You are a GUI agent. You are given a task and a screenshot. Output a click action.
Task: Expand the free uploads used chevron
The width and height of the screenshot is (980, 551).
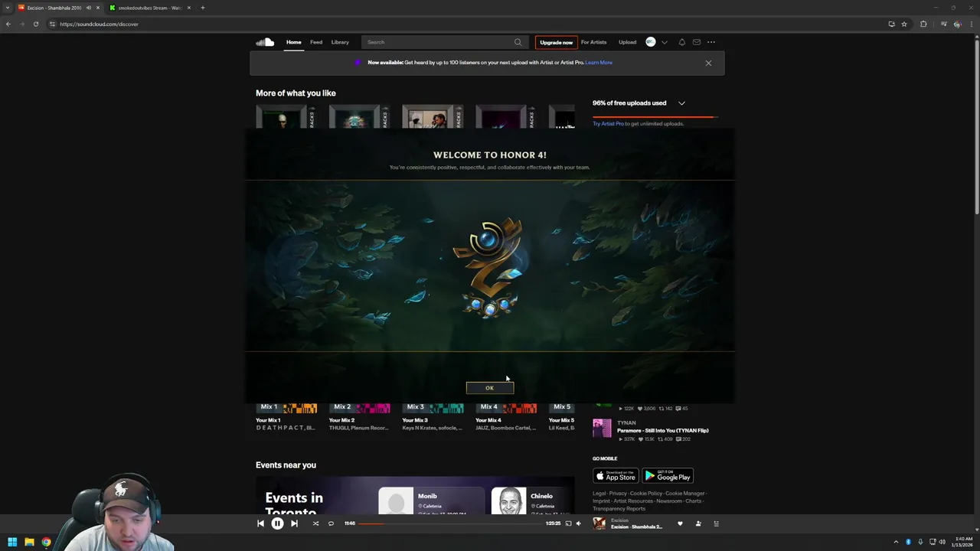pos(681,103)
